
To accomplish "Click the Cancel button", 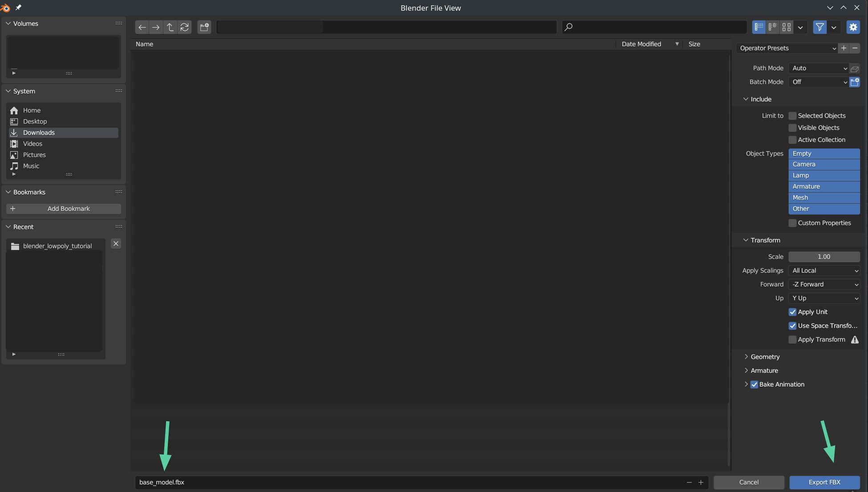I will (749, 482).
